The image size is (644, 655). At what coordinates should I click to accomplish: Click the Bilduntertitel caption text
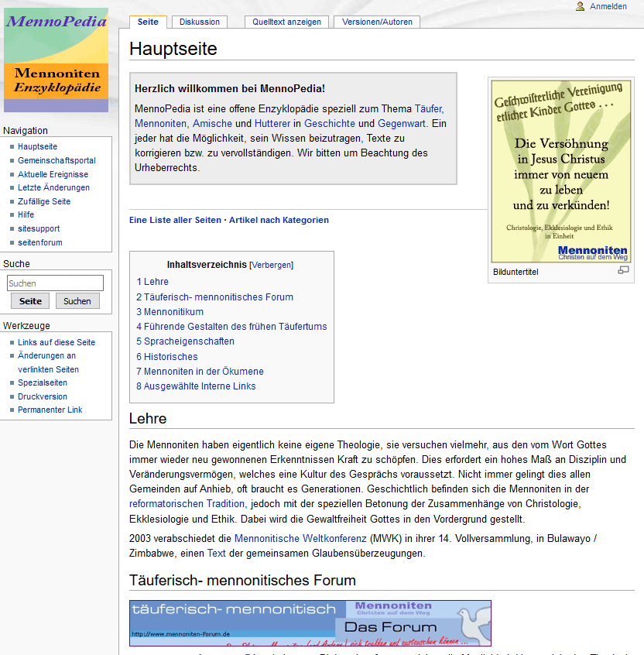point(516,272)
